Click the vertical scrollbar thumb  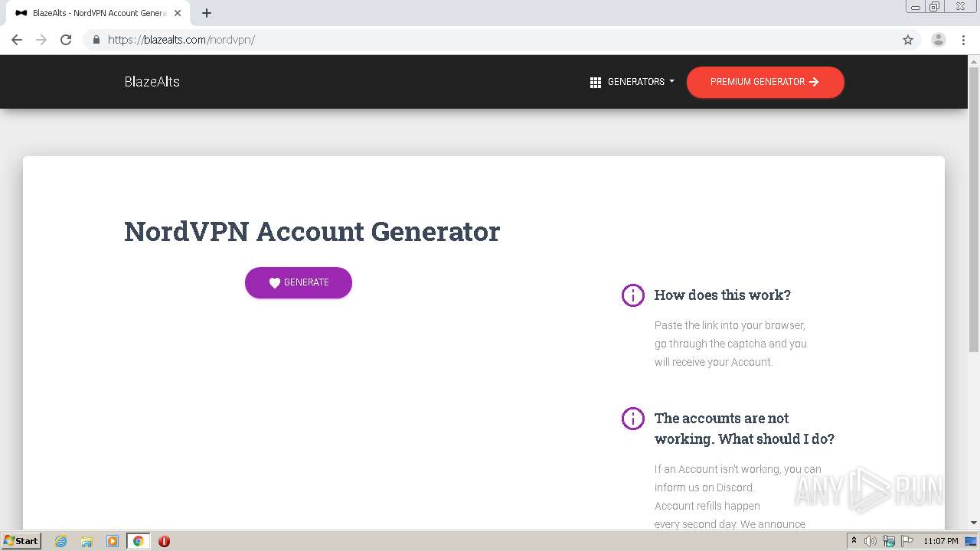(974, 208)
